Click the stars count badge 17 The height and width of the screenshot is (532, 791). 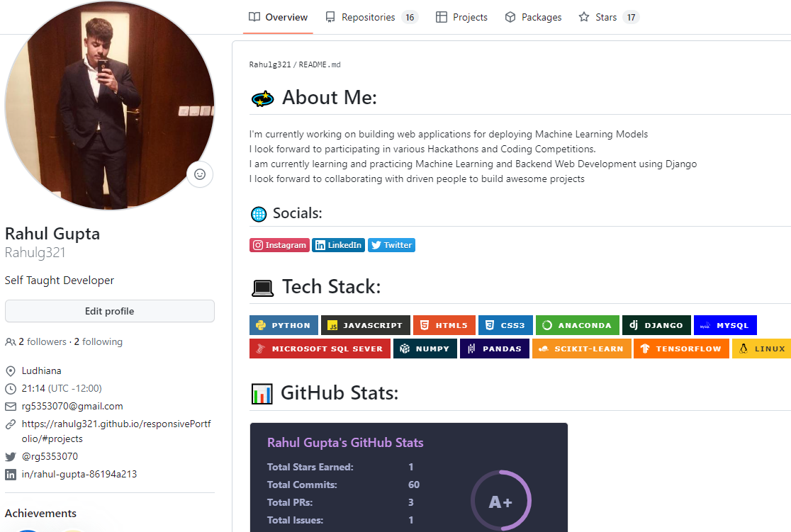tap(631, 17)
